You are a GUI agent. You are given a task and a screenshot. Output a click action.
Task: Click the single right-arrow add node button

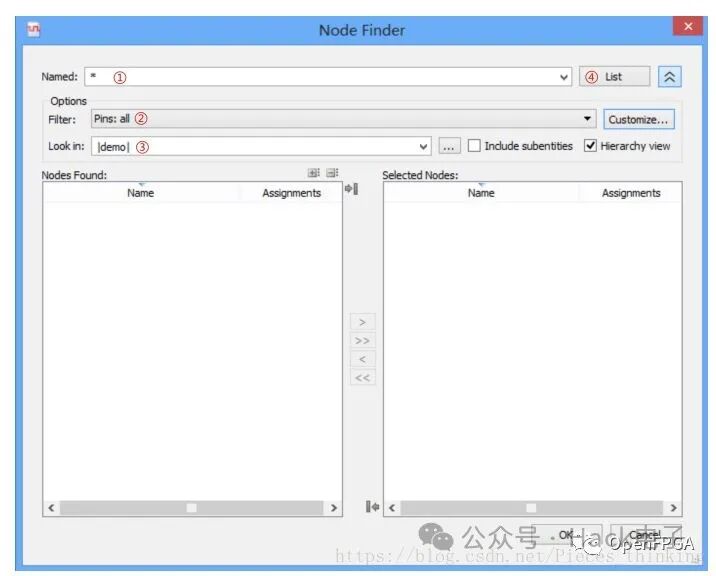tap(362, 322)
